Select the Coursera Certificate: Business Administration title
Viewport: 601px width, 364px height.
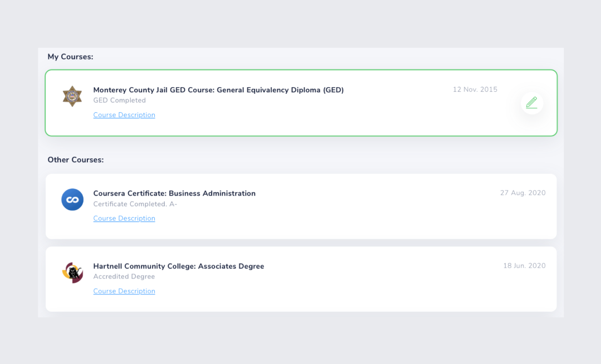pos(174,193)
